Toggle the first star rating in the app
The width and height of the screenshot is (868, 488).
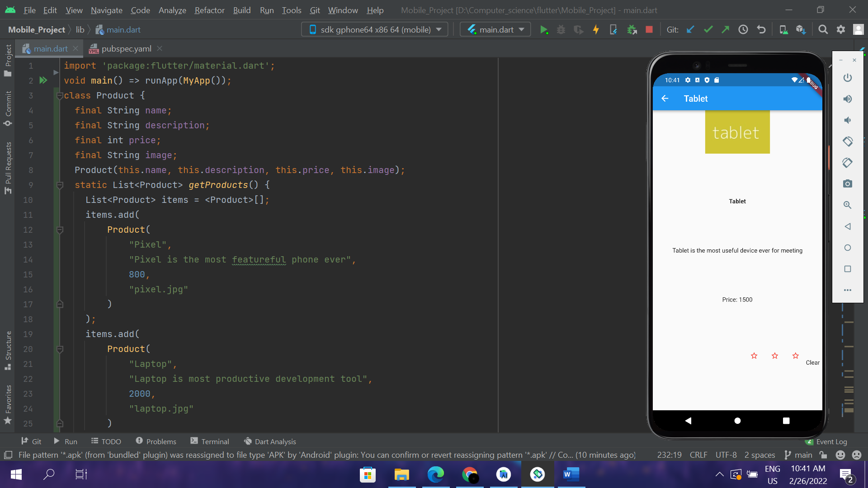tap(754, 356)
